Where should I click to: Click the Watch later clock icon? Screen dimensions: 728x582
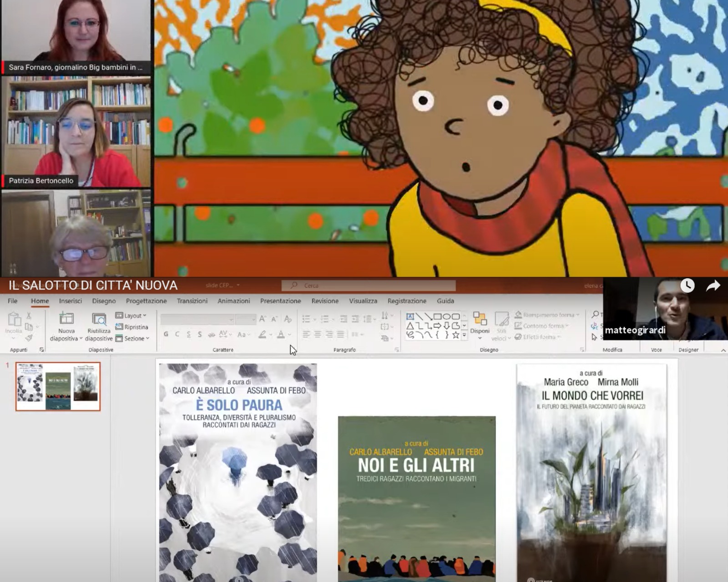(x=687, y=286)
